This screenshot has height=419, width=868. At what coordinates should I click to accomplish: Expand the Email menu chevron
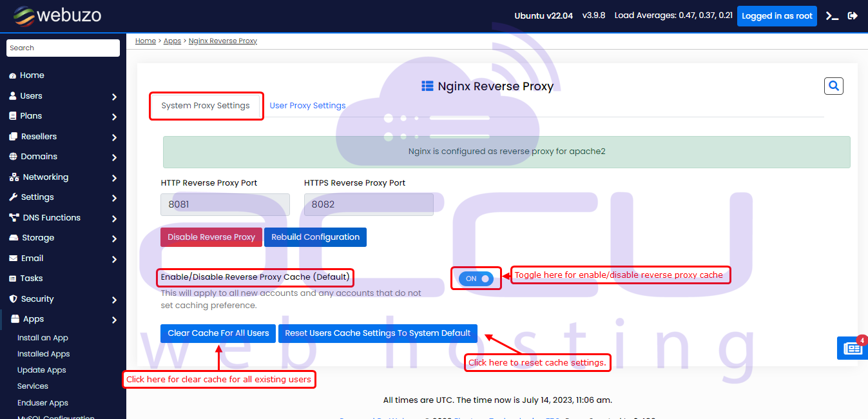coord(114,259)
